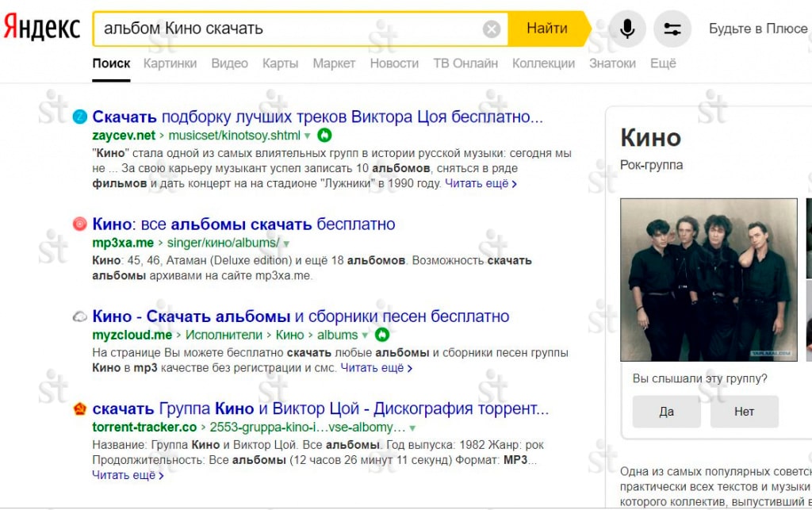This screenshot has width=812, height=510.
Task: Click the Кино heading in the info card
Action: click(x=650, y=138)
